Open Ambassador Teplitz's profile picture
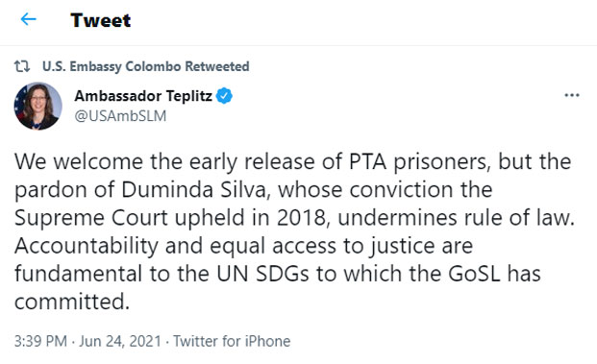The image size is (597, 364). [x=37, y=106]
